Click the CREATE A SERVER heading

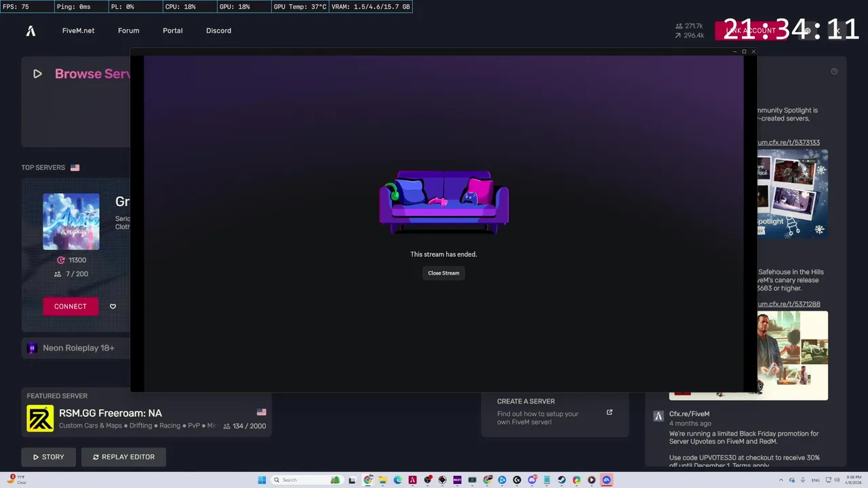coord(526,401)
